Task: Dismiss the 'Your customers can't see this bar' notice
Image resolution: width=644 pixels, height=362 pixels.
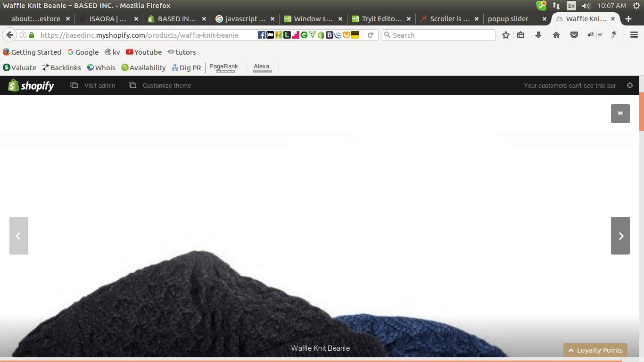Action: coord(630,85)
